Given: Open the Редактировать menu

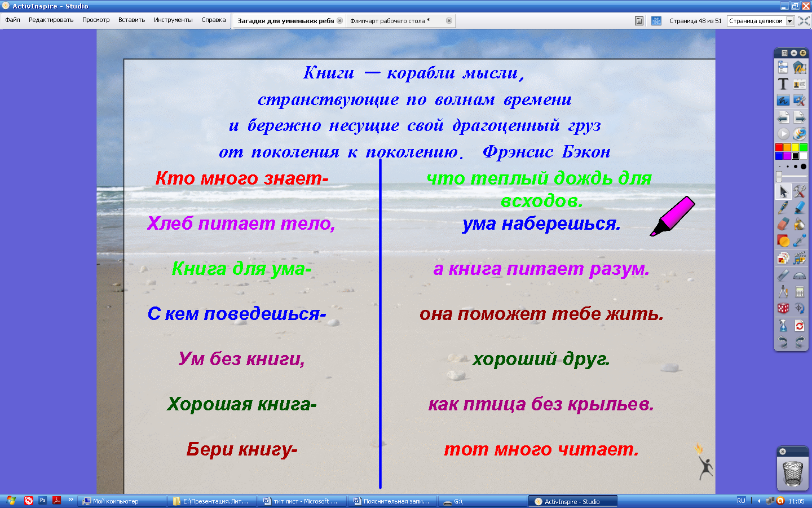Looking at the screenshot, I should click(51, 20).
